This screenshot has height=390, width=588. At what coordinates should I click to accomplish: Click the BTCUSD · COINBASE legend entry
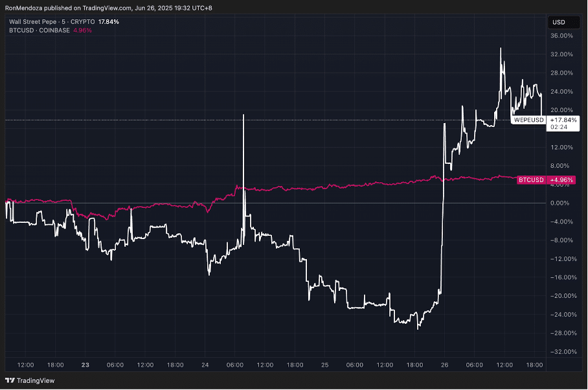click(35, 30)
